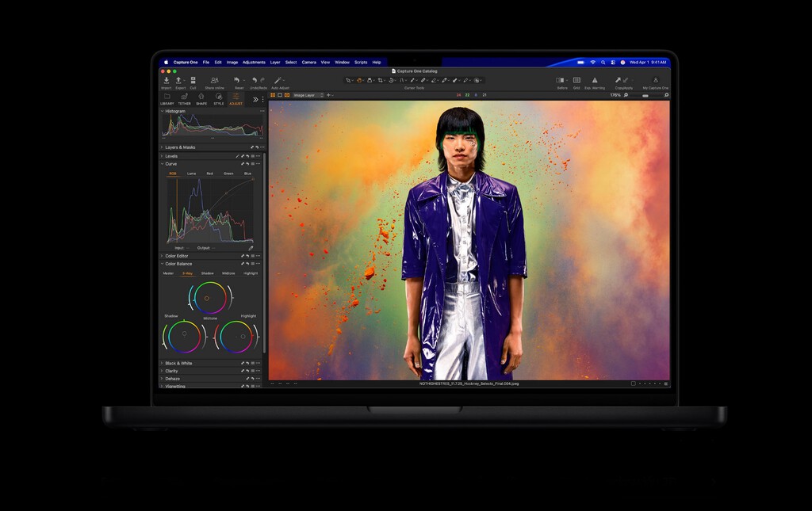The height and width of the screenshot is (511, 812).
Task: Adjust the Midtone color wheel in Color Balance
Action: [x=207, y=298]
